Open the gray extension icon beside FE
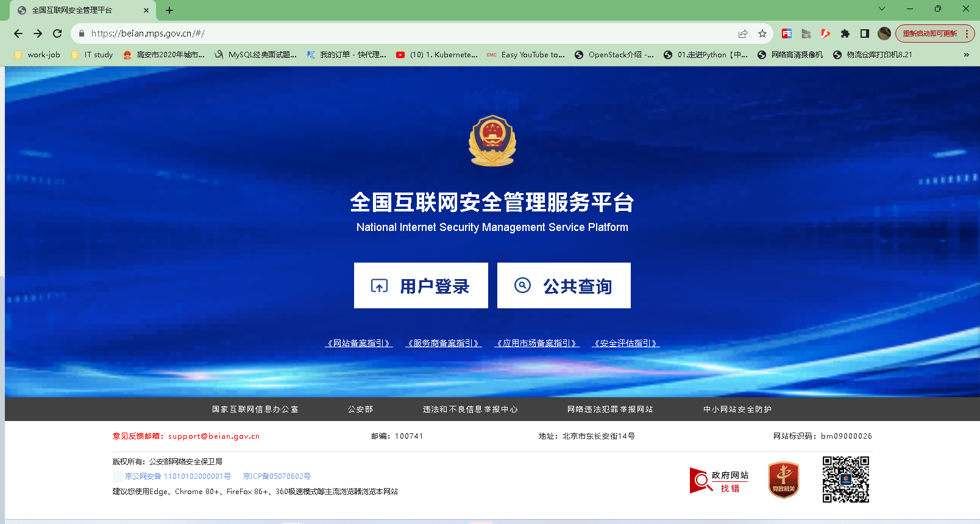Screen dimensions: 980x524 click(x=806, y=34)
